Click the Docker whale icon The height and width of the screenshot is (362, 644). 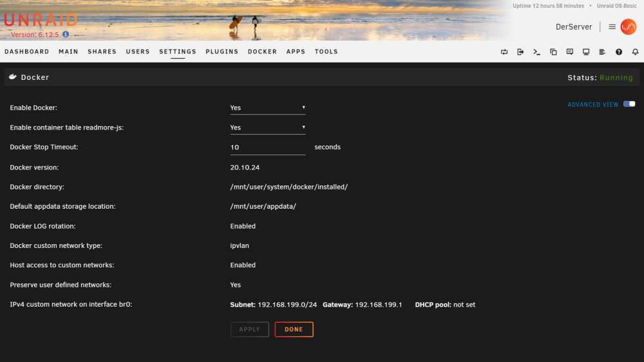click(13, 77)
